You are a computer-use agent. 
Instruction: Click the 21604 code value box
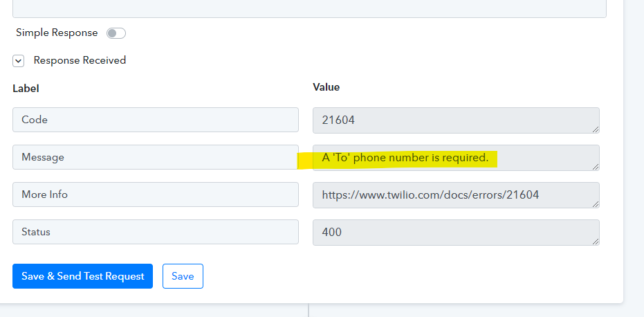tap(456, 120)
